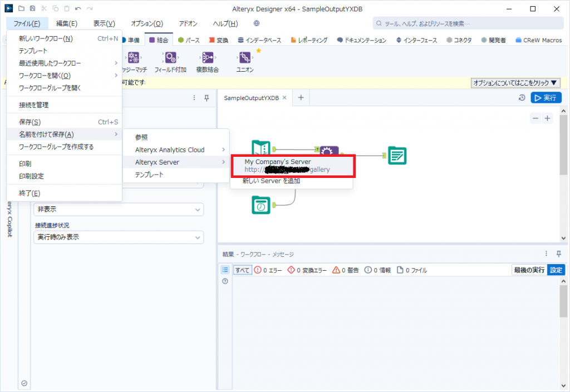Viewport: 570px width, 392px height.
Task: Select the ユニオン tool icon
Action: pos(245,57)
